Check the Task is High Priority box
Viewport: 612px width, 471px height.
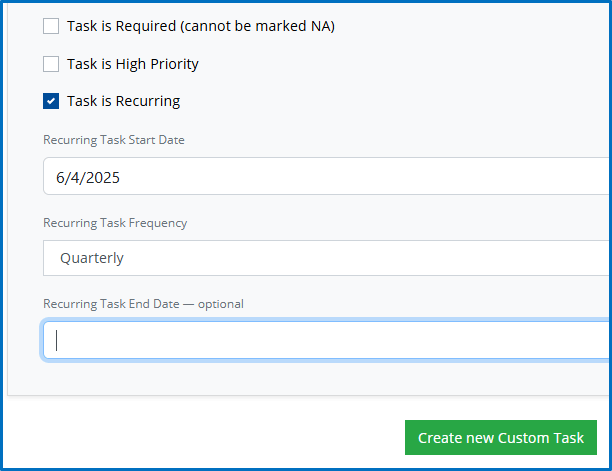pyautogui.click(x=51, y=64)
